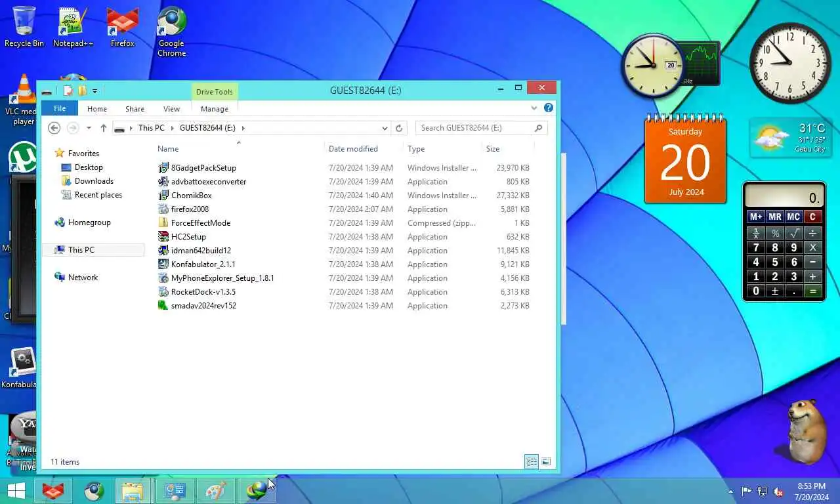Open Recent locations dropdown beside navigation arrows

point(89,128)
